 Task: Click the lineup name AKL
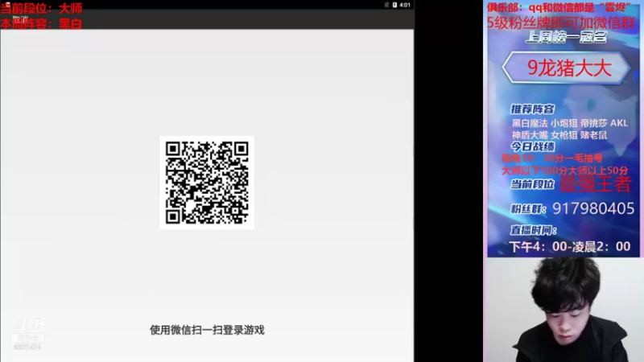tap(619, 123)
